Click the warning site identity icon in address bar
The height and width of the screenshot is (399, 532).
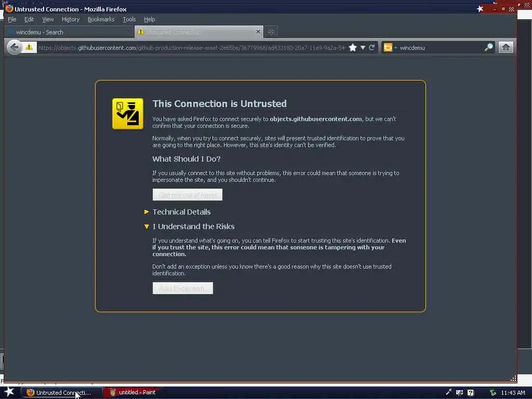click(x=29, y=47)
